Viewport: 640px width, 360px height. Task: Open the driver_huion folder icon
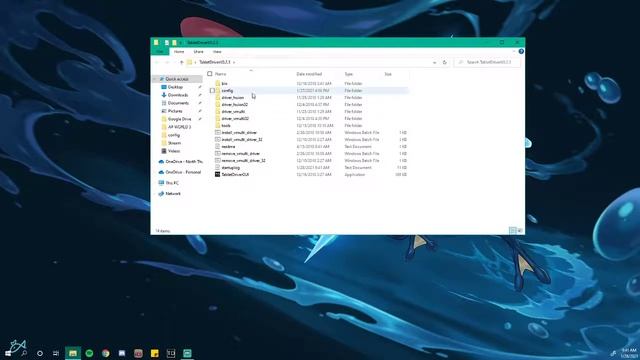coord(218,98)
